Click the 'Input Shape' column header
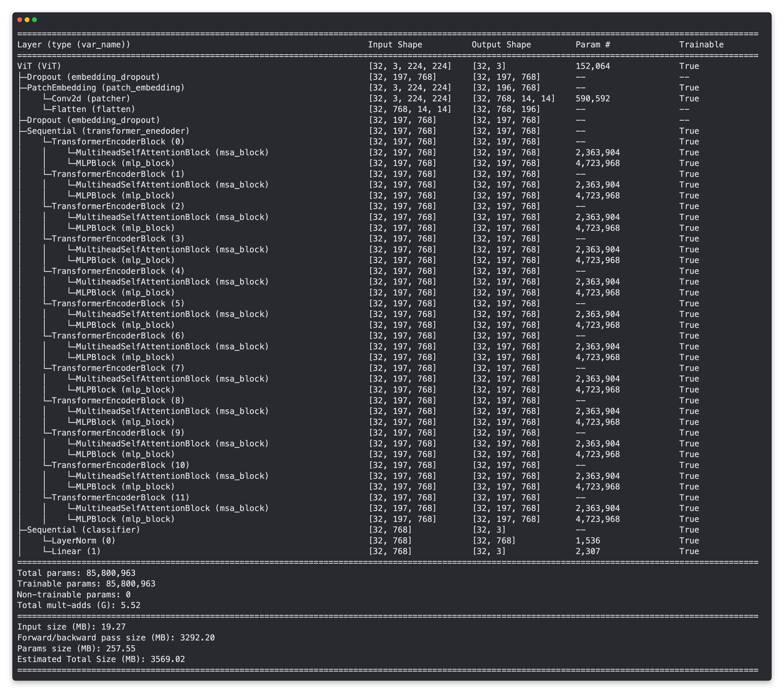 click(x=395, y=45)
